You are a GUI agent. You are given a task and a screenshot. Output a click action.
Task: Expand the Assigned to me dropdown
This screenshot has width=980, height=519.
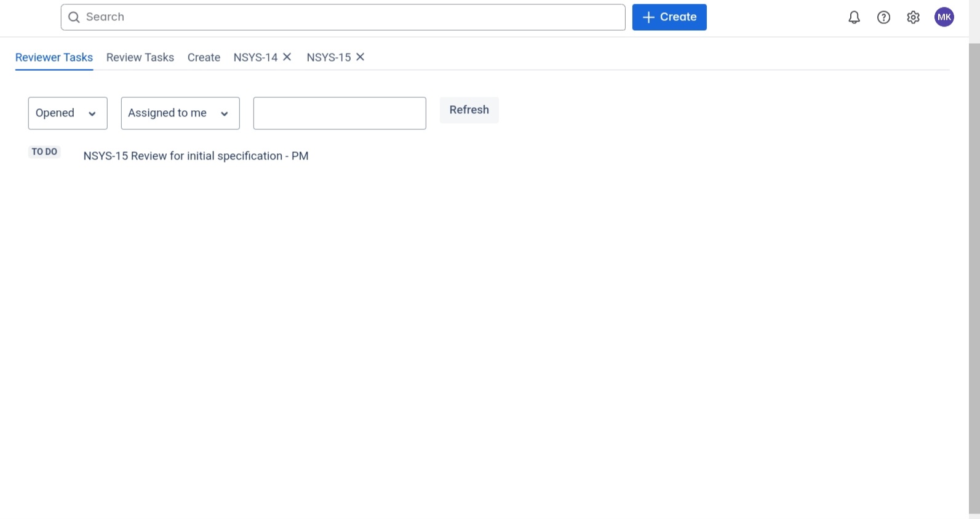pos(180,113)
